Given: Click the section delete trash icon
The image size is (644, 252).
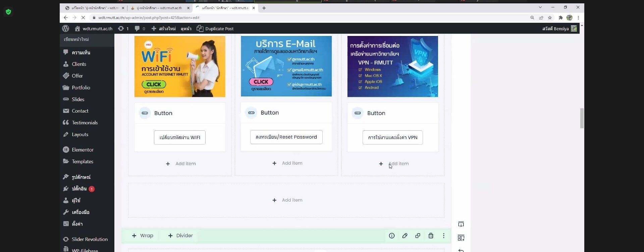Looking at the screenshot, I should (x=431, y=236).
